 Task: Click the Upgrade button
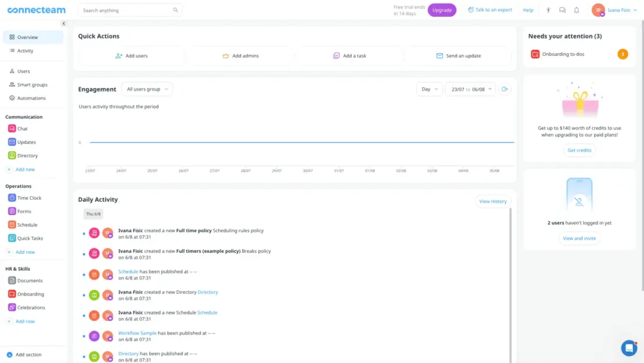442,10
